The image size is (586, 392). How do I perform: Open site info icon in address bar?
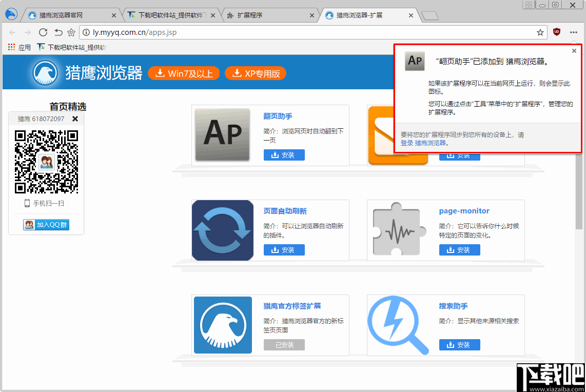[86, 32]
